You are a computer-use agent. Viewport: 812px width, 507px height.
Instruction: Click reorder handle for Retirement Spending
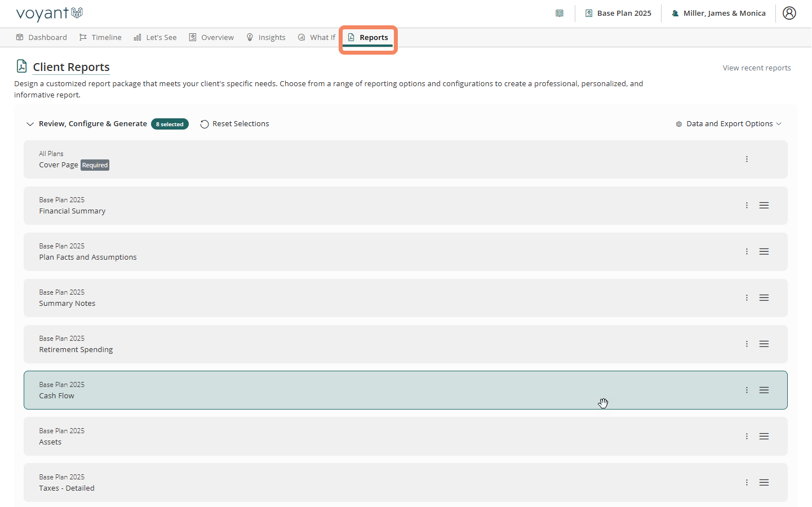click(x=764, y=344)
